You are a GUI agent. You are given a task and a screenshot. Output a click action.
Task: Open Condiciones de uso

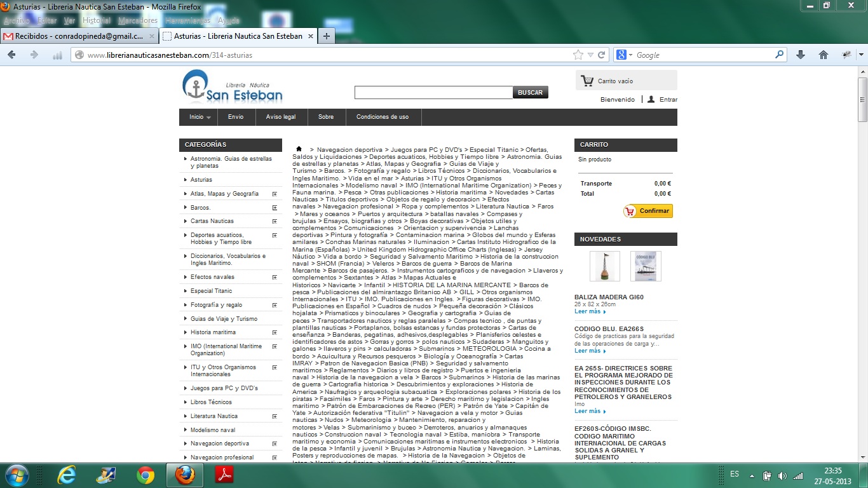coord(383,117)
